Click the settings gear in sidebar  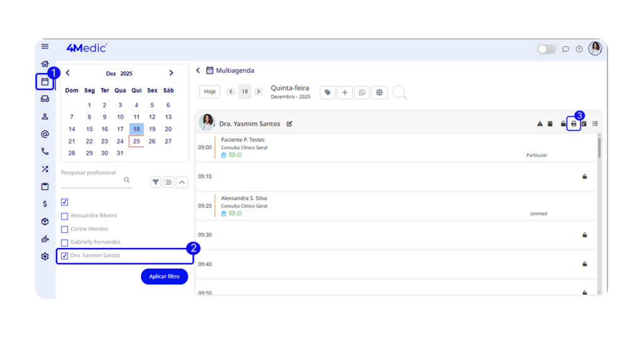45,256
